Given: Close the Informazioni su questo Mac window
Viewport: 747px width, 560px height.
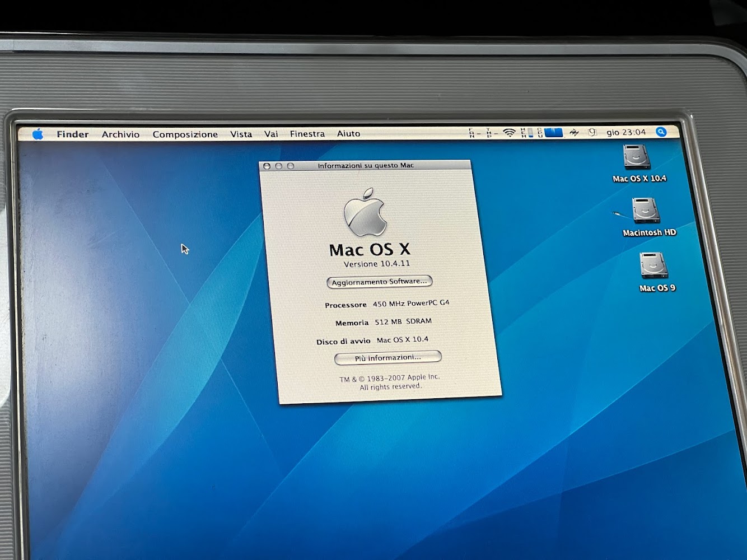Looking at the screenshot, I should 267,166.
